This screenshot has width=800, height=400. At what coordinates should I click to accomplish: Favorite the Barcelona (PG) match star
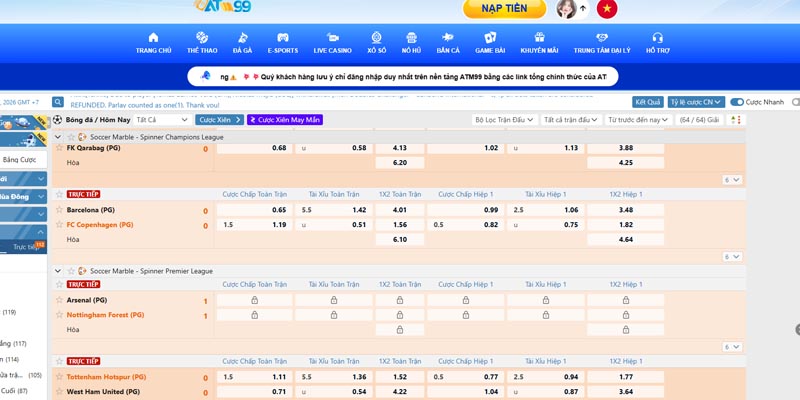point(58,210)
